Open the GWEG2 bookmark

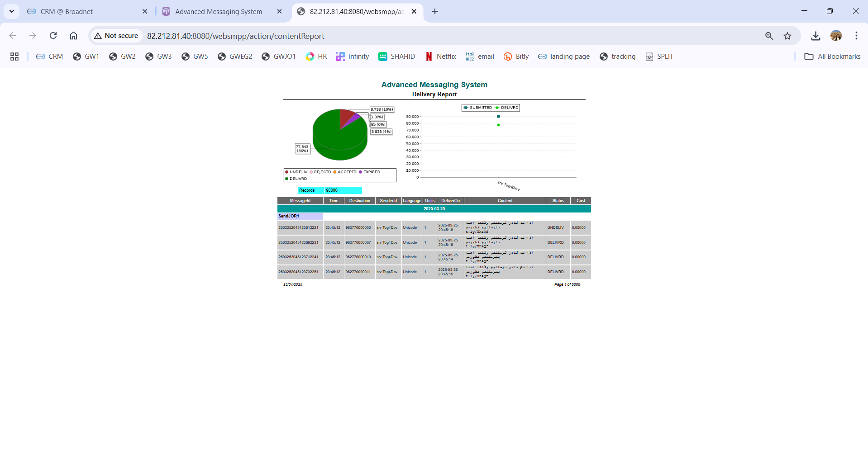(235, 57)
